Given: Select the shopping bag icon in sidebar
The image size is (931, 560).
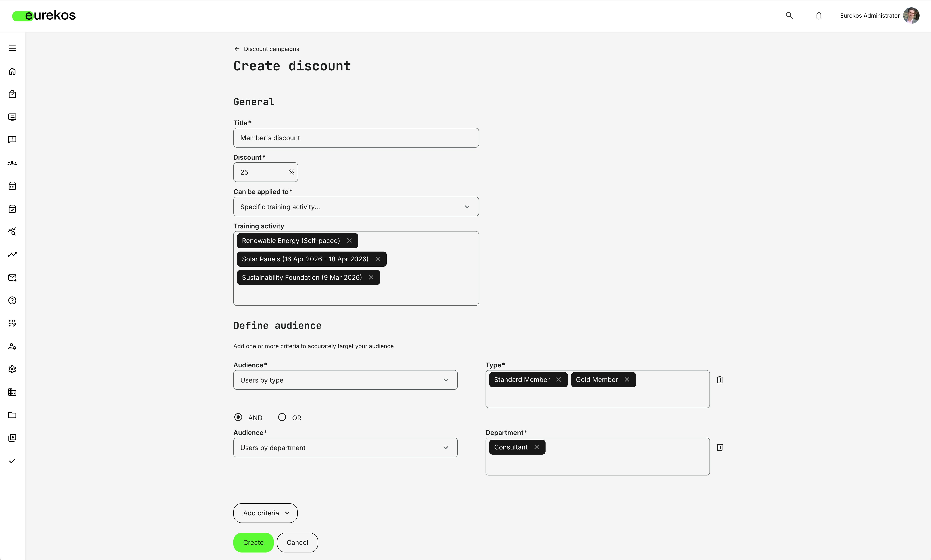Looking at the screenshot, I should pyautogui.click(x=12, y=94).
